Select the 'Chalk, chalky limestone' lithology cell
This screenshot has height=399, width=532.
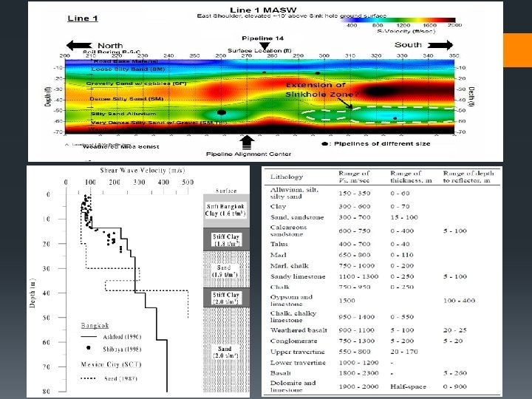293,316
